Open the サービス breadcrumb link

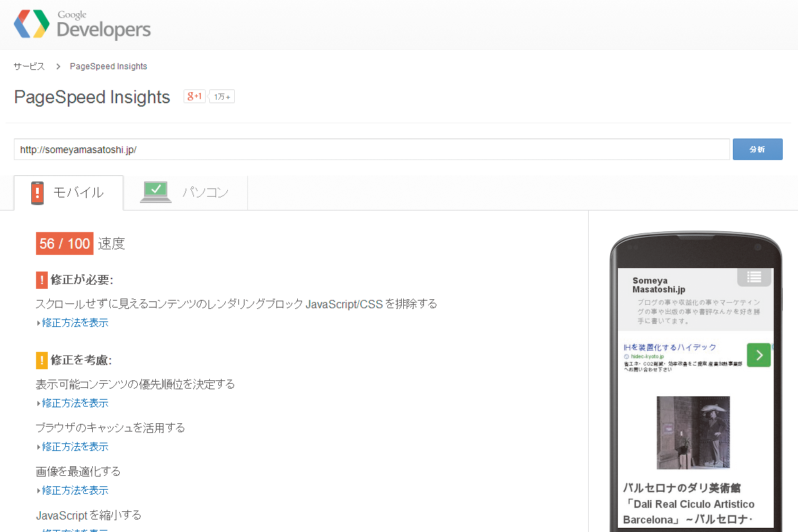[29, 66]
